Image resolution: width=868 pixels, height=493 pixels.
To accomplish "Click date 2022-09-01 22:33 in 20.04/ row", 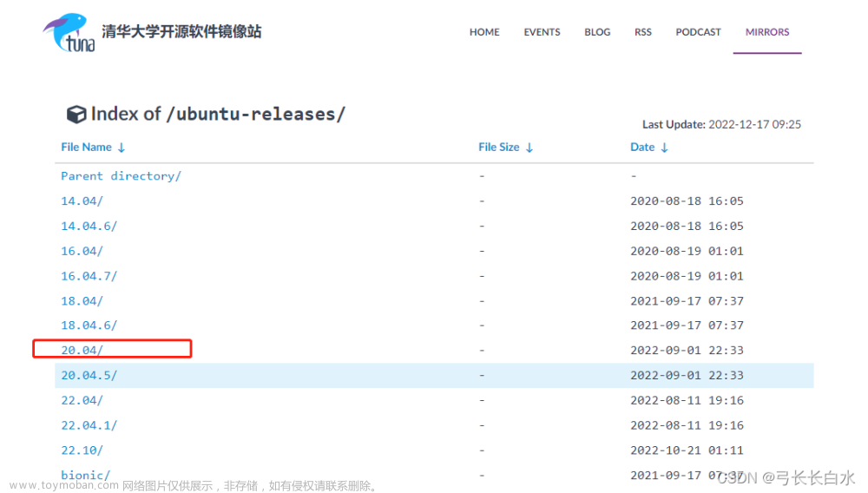I will coord(687,351).
